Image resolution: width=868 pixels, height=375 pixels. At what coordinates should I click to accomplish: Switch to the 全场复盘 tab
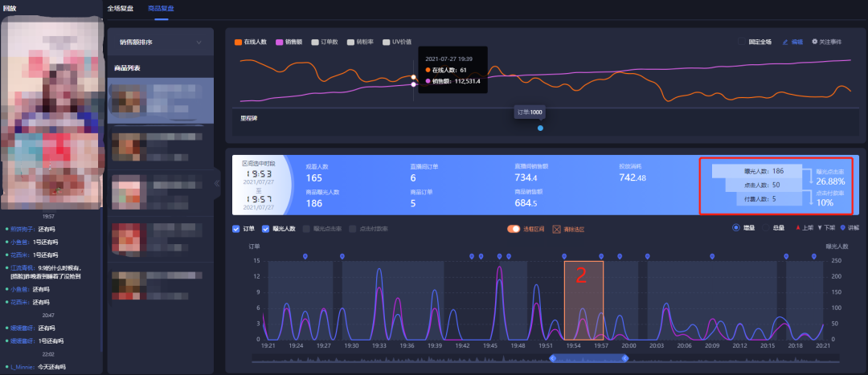(x=120, y=8)
